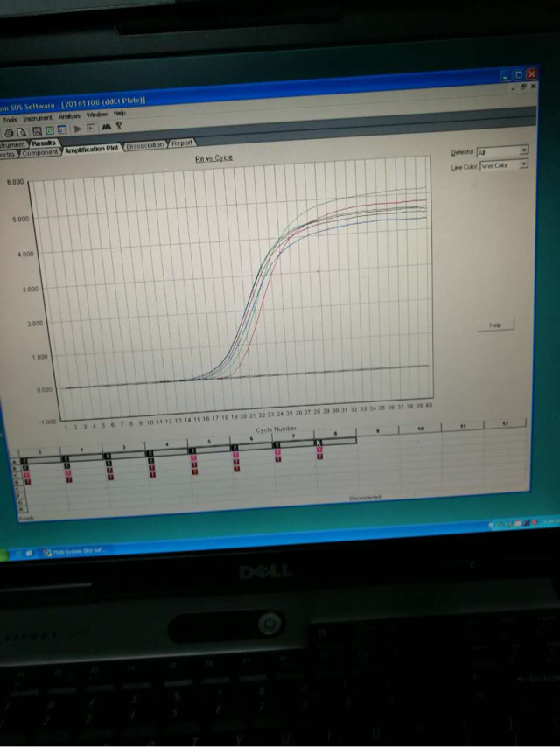The height and width of the screenshot is (747, 560).
Task: Click the Rn vs Cycle plot title
Action: click(214, 157)
